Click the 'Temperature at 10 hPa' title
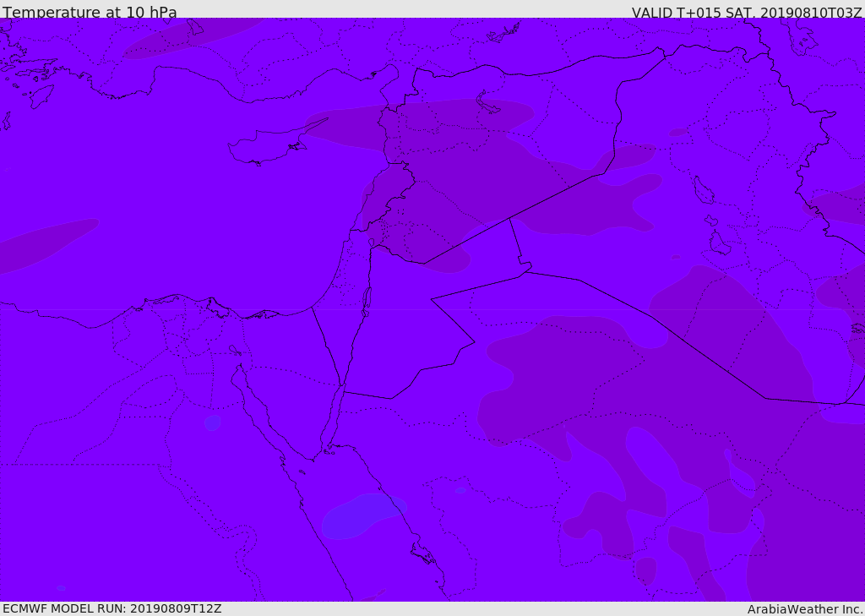This screenshot has width=865, height=616. coord(90,12)
